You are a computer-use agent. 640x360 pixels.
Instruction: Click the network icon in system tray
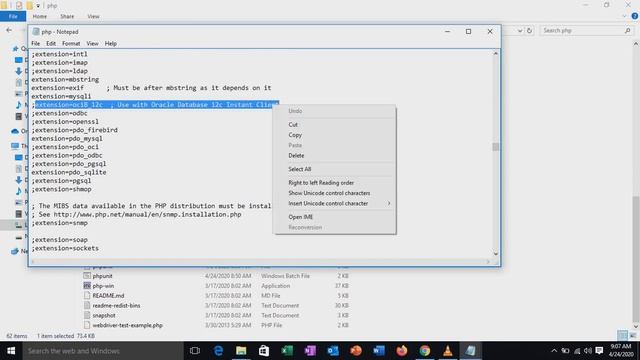tap(577, 351)
